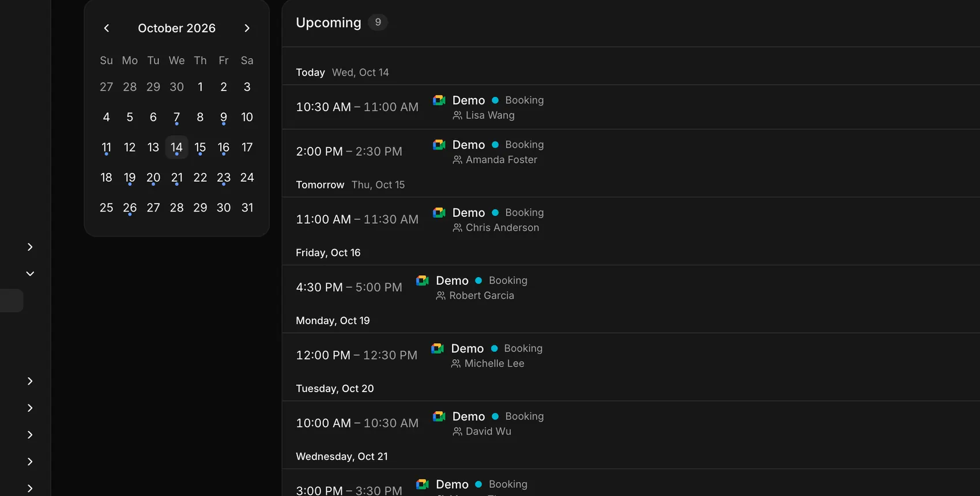Click the blue status dot on Lisa Wang's booking

pyautogui.click(x=495, y=100)
